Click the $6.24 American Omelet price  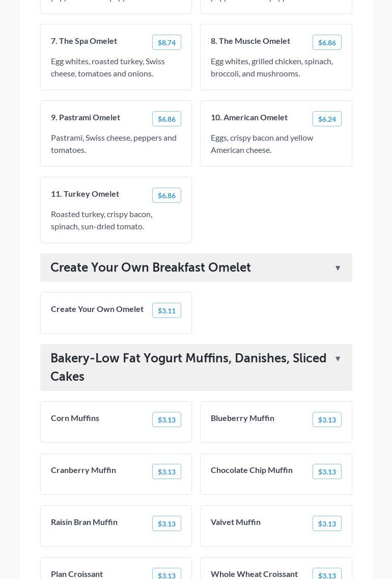tap(327, 119)
